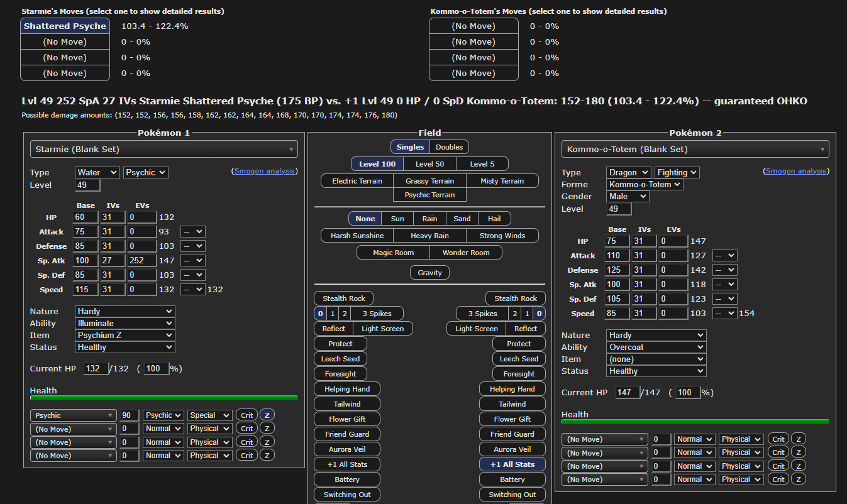
Task: Edit Psychic move base power field
Action: [x=130, y=415]
